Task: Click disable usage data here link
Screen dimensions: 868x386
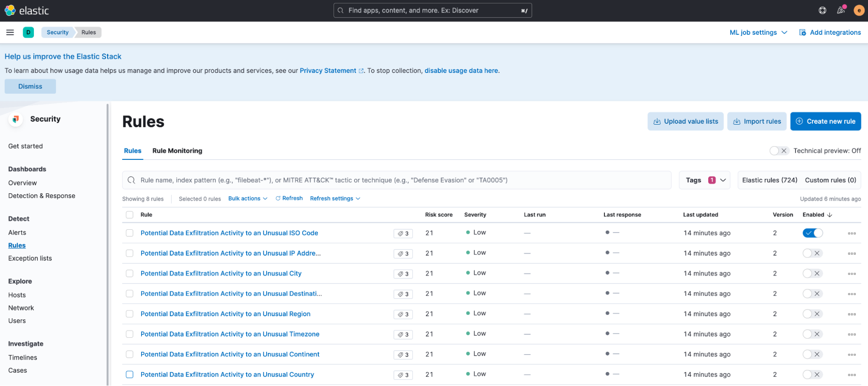Action: (461, 70)
